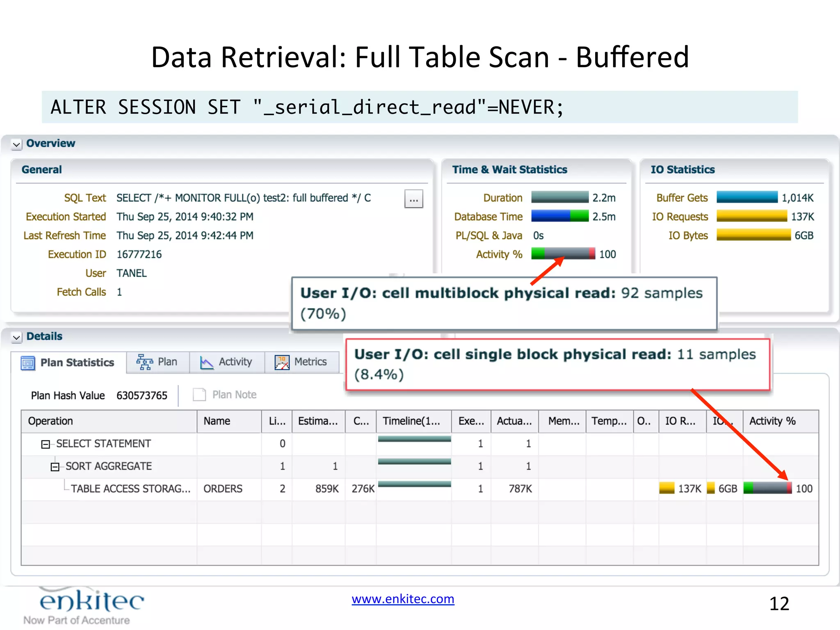The width and height of the screenshot is (840, 630).
Task: Click the IO Bytes yellow bar in IO Statistics
Action: (753, 235)
